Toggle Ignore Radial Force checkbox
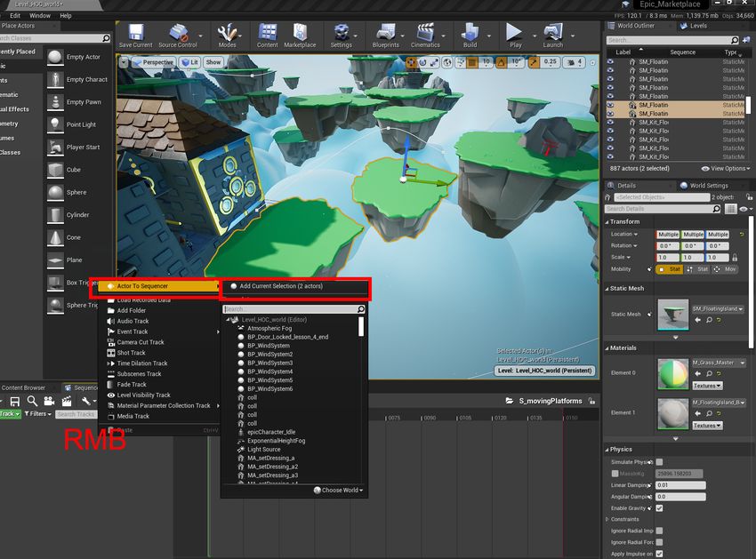The height and width of the screenshot is (559, 756). click(659, 542)
